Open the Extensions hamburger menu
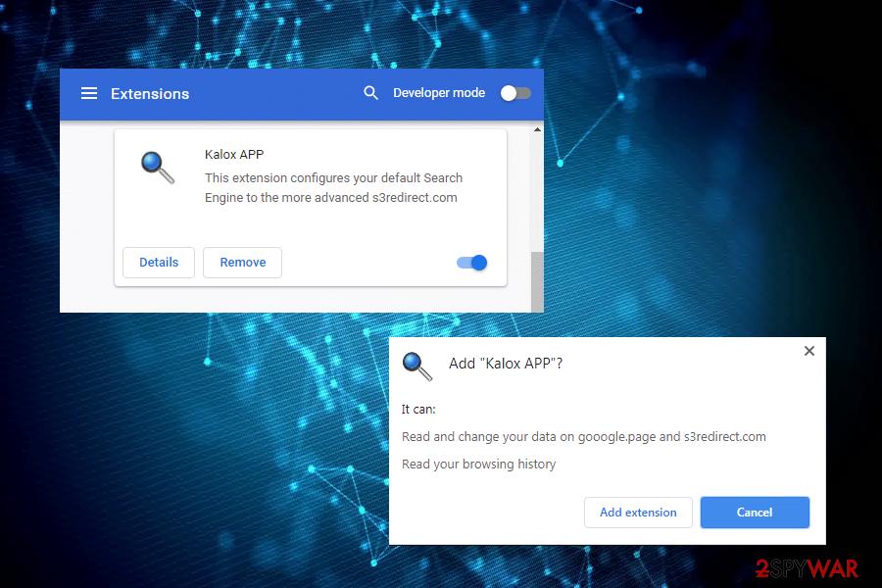Viewport: 882px width, 588px height. pos(89,93)
